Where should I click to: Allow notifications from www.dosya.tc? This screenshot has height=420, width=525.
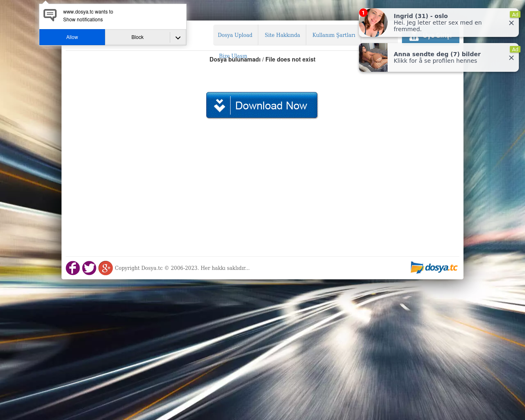[72, 37]
